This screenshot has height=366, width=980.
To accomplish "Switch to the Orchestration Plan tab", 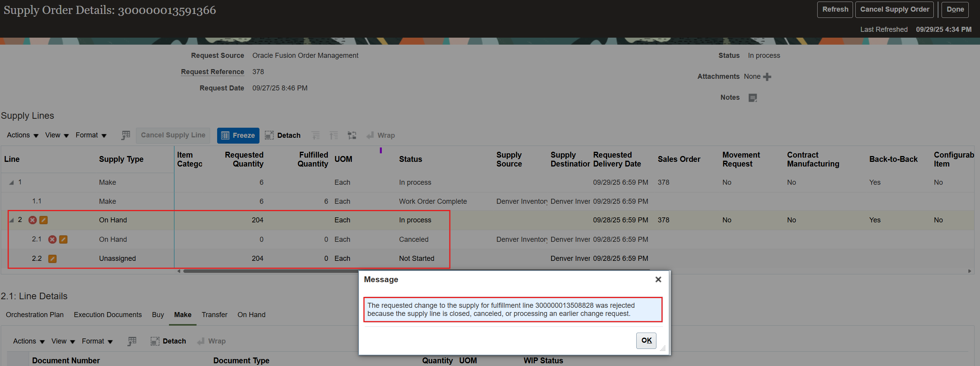I will point(35,315).
